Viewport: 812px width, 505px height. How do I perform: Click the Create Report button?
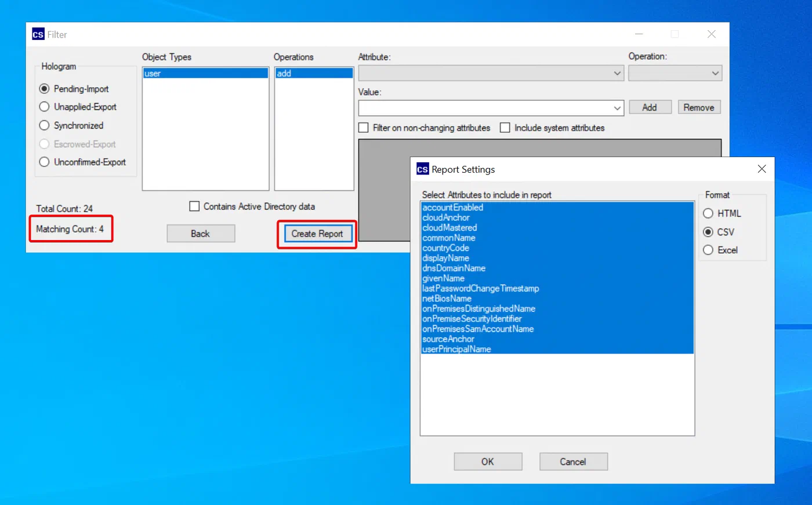pos(317,234)
